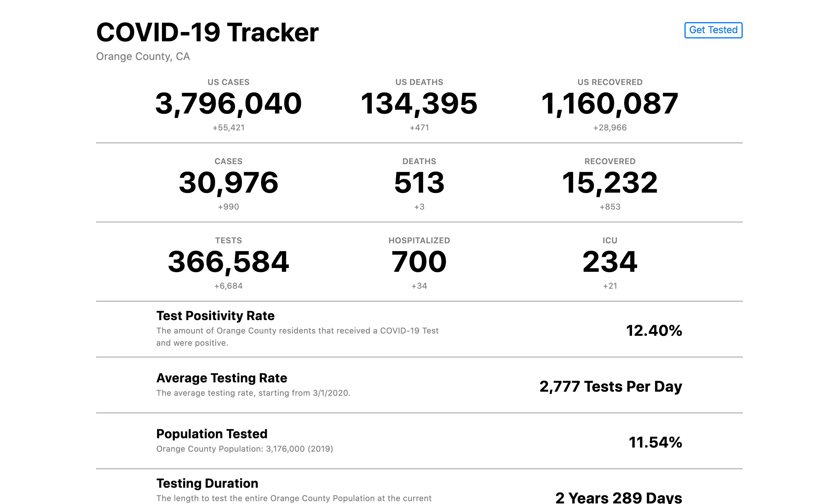Click the 11.54% population tested value
The height and width of the screenshot is (504, 840).
(655, 443)
